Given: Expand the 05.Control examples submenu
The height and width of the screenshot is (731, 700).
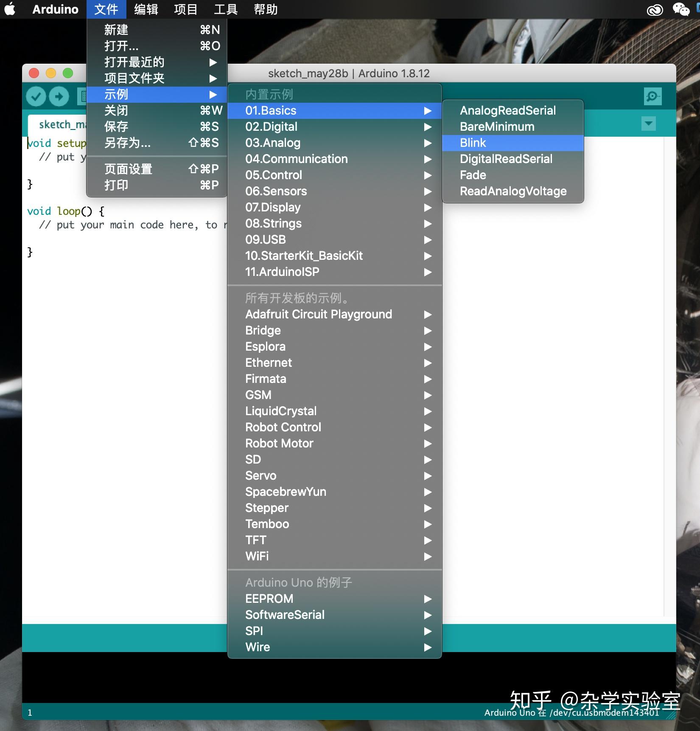Looking at the screenshot, I should point(335,175).
